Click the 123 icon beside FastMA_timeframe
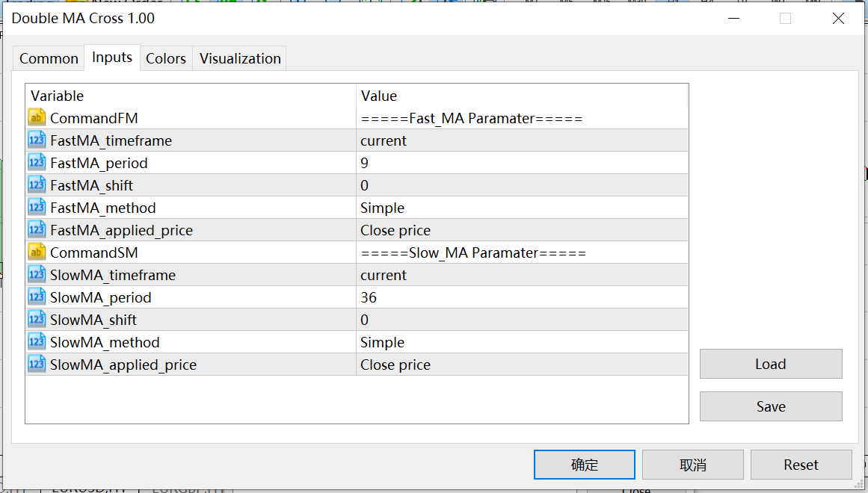Image resolution: width=868 pixels, height=493 pixels. [x=36, y=140]
